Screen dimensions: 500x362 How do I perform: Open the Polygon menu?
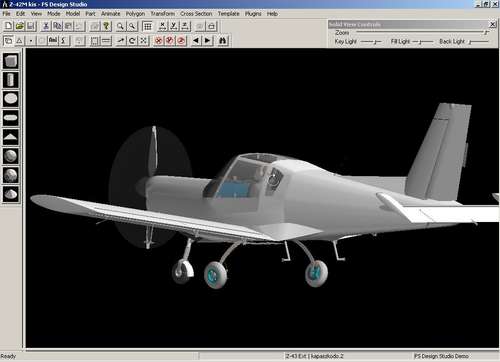click(x=135, y=14)
